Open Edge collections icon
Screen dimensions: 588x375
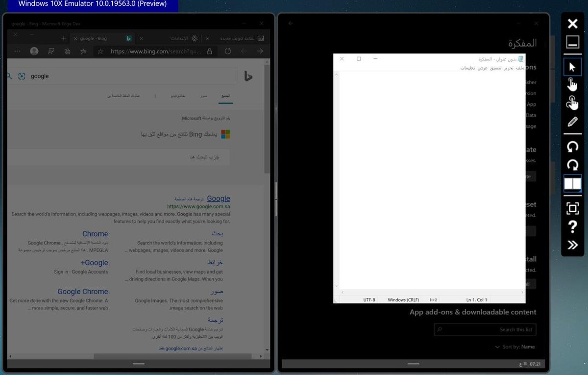(68, 51)
